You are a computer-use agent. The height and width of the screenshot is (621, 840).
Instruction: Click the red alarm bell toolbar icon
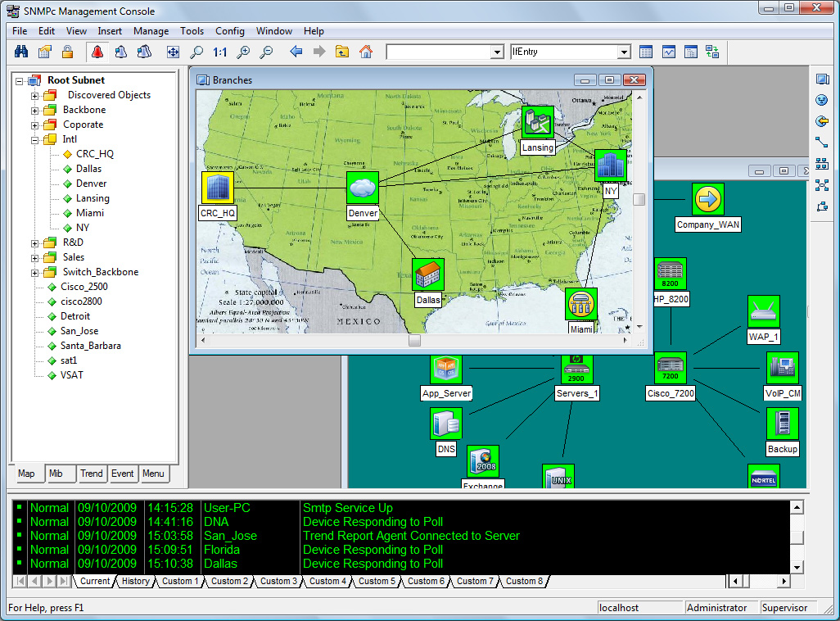click(x=97, y=52)
